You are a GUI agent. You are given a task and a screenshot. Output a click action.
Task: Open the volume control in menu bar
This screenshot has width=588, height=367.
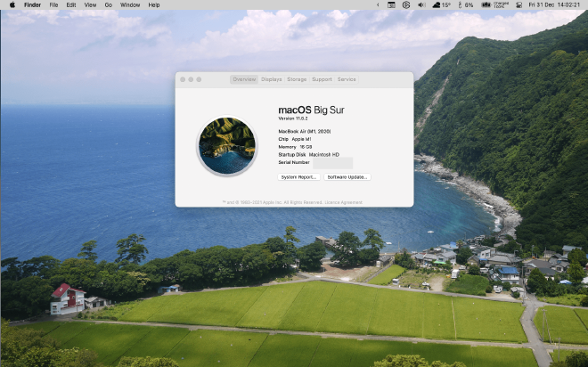click(421, 4)
